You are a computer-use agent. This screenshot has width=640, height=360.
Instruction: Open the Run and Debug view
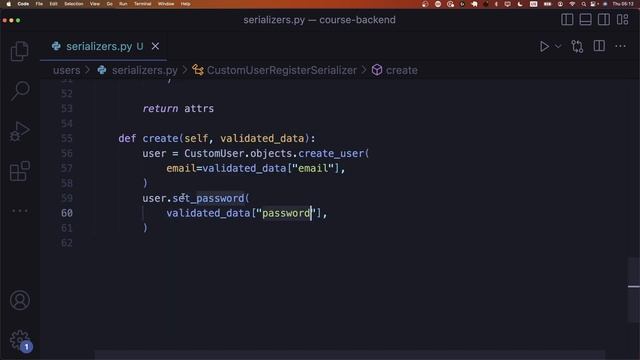click(20, 131)
